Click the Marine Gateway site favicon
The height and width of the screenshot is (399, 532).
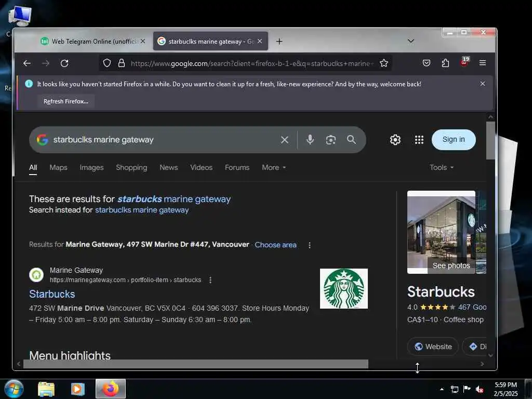[x=36, y=275]
